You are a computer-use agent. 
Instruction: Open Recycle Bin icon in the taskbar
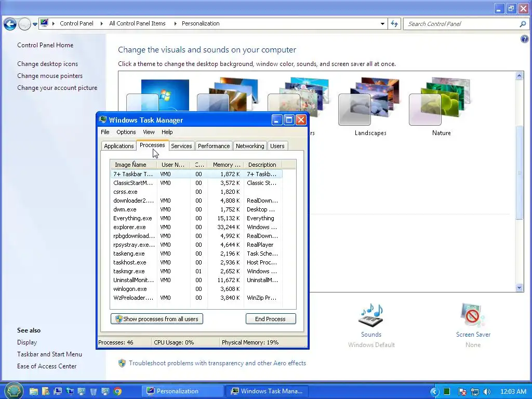(94, 391)
